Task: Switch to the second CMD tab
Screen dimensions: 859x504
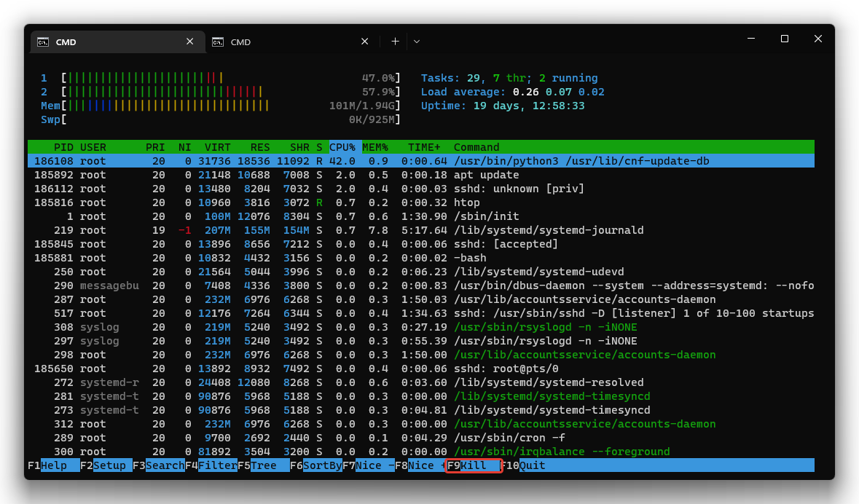Action: (x=292, y=42)
